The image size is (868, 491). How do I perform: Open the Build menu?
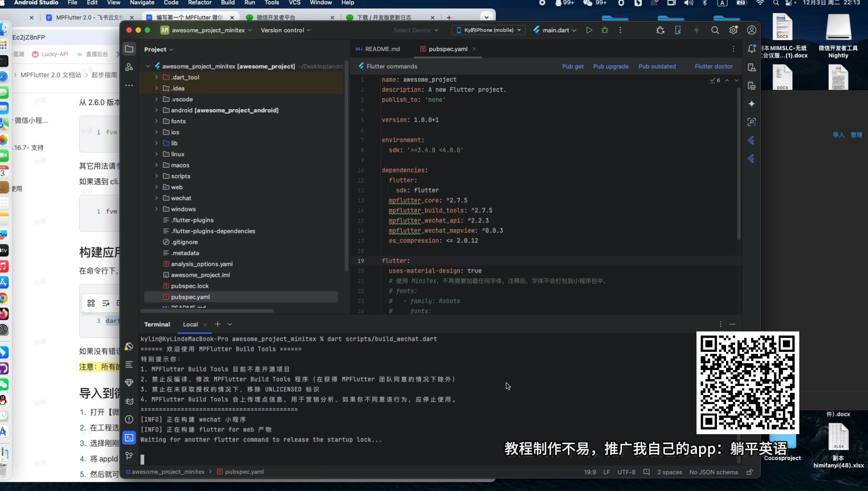[x=228, y=3]
